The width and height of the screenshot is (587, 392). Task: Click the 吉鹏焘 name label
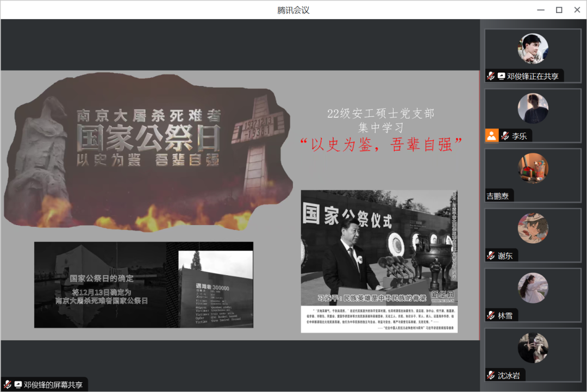[x=498, y=196]
